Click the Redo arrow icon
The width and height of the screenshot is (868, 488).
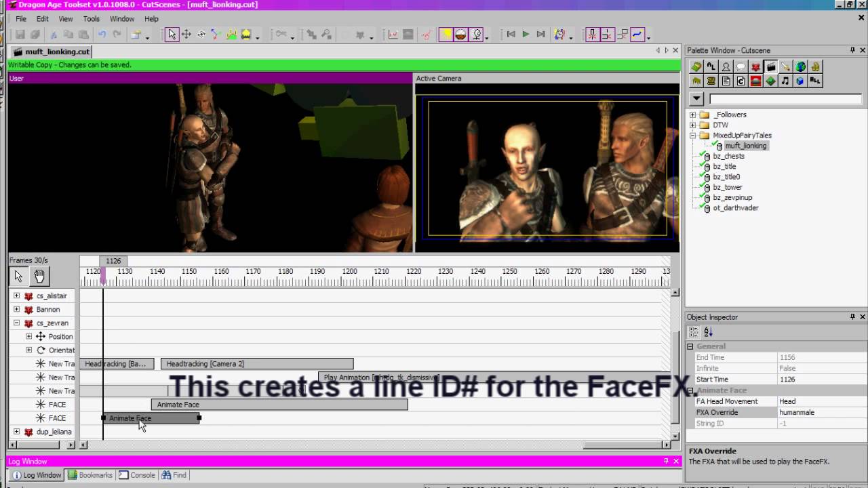point(117,35)
